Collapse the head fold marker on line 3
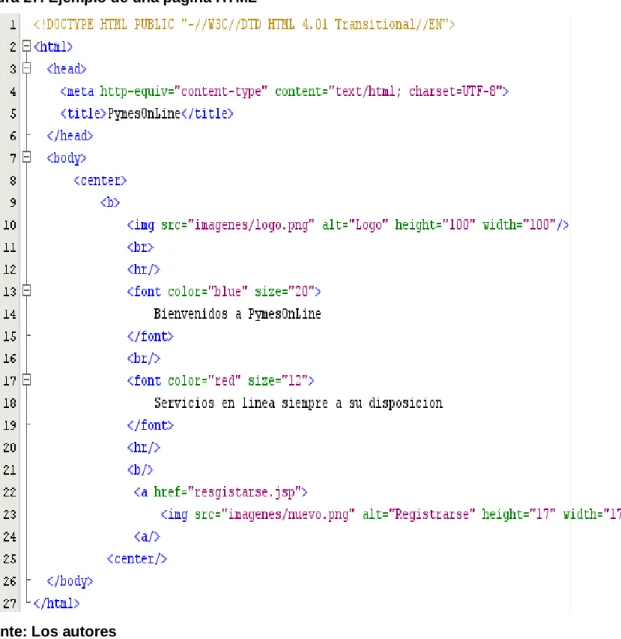The image size is (621, 639). [x=26, y=68]
